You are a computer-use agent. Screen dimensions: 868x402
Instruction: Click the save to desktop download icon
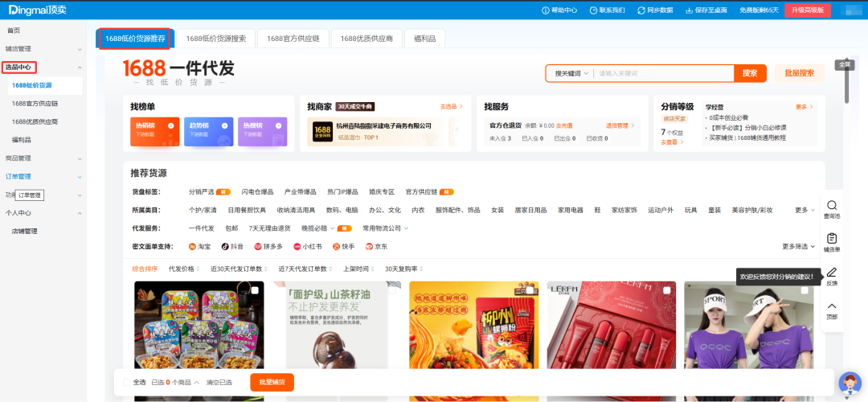click(690, 10)
